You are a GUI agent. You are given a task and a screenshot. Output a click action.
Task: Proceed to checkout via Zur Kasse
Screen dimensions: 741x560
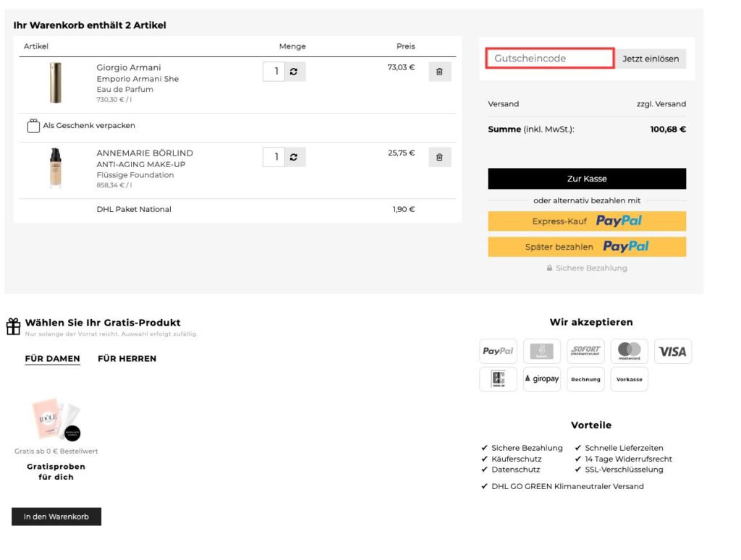click(x=587, y=179)
